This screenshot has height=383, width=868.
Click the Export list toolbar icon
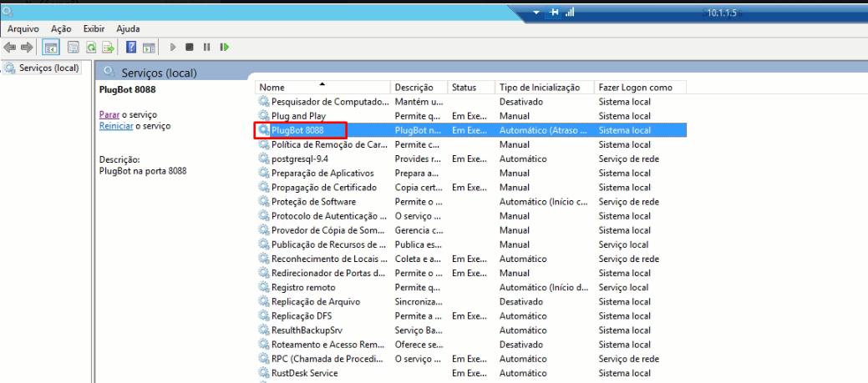click(x=109, y=48)
